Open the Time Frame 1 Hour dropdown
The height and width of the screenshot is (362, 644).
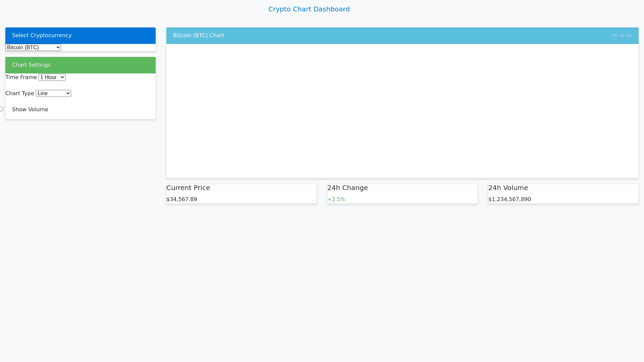click(x=52, y=77)
